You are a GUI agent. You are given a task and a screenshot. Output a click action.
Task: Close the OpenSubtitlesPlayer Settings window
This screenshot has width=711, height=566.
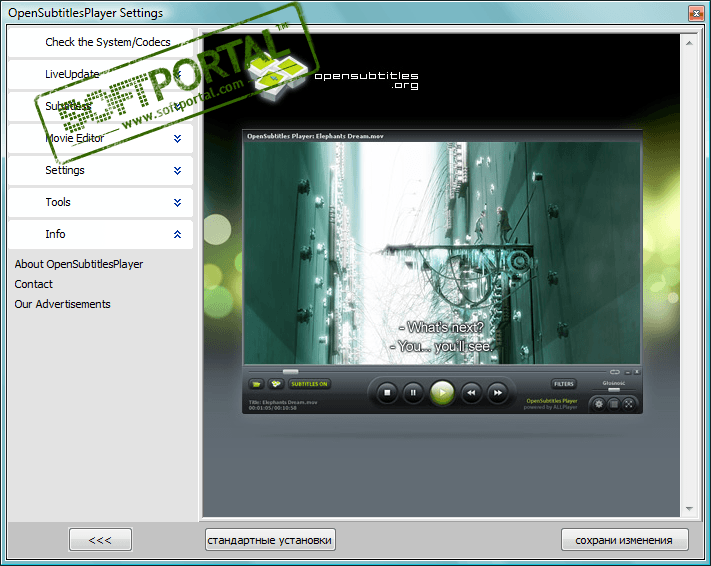[696, 13]
